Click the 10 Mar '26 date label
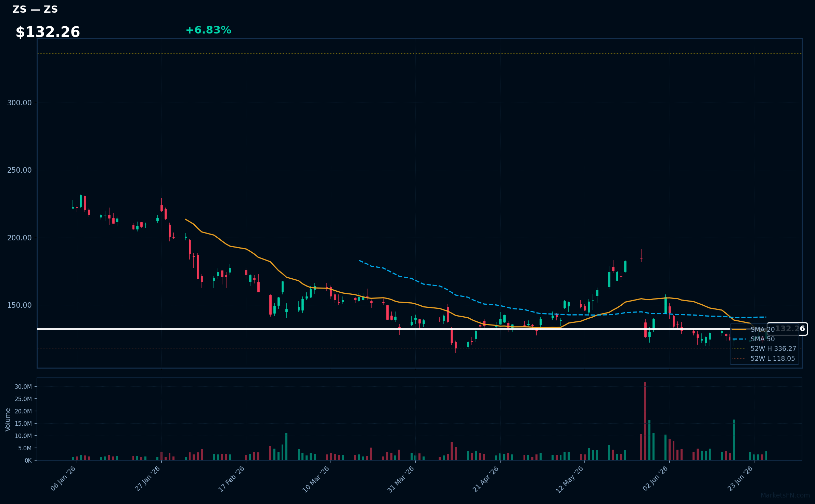 [316, 479]
